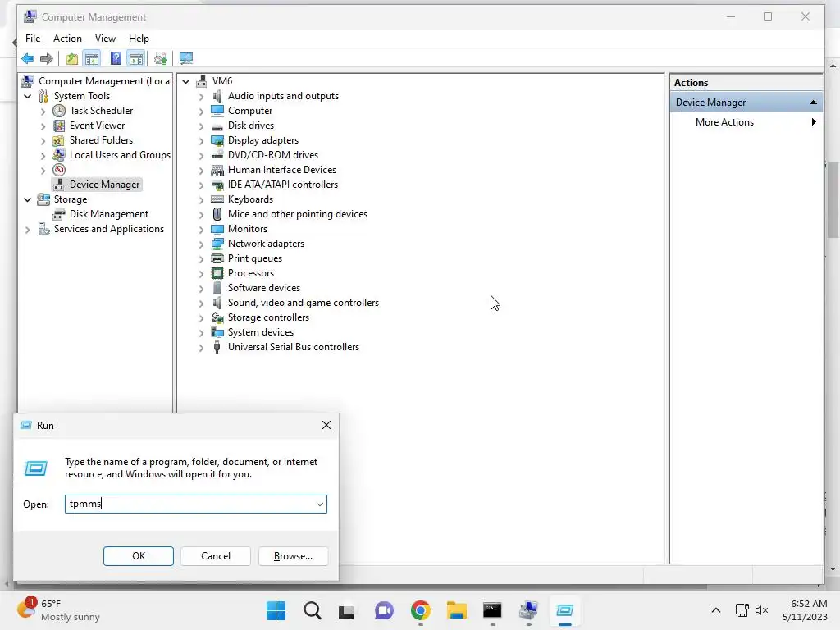Expand Universal Serial Bus controllers chevron
Image resolution: width=840 pixels, height=630 pixels.
pos(201,348)
